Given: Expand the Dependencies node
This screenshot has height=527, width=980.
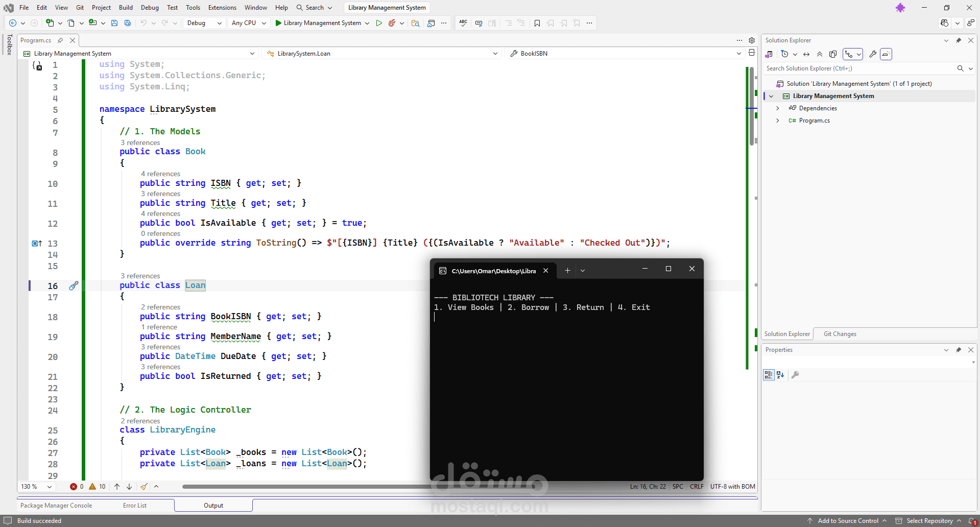Looking at the screenshot, I should pos(778,108).
